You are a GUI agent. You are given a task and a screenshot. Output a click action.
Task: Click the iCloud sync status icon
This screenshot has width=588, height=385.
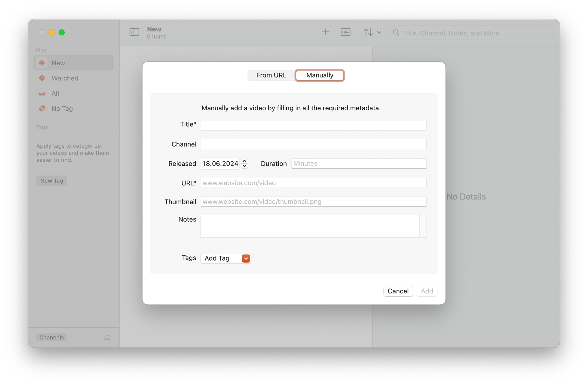pos(107,338)
